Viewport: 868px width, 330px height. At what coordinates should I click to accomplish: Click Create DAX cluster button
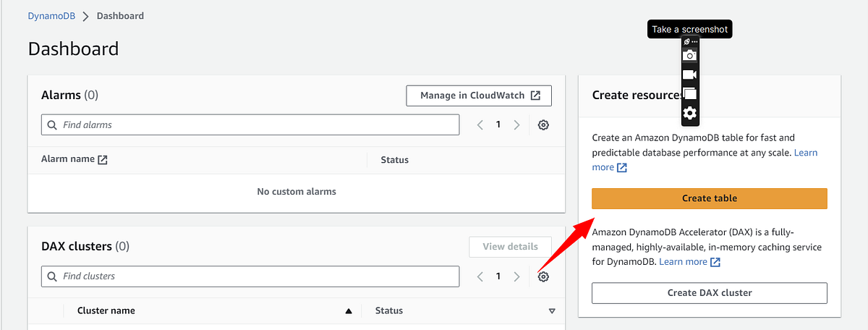pos(709,293)
